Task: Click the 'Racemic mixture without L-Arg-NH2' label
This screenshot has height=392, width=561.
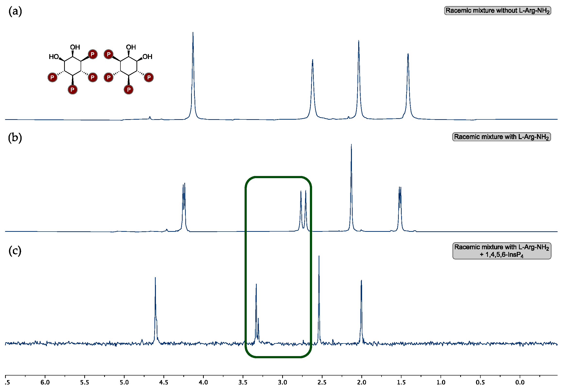Action: pyautogui.click(x=497, y=11)
